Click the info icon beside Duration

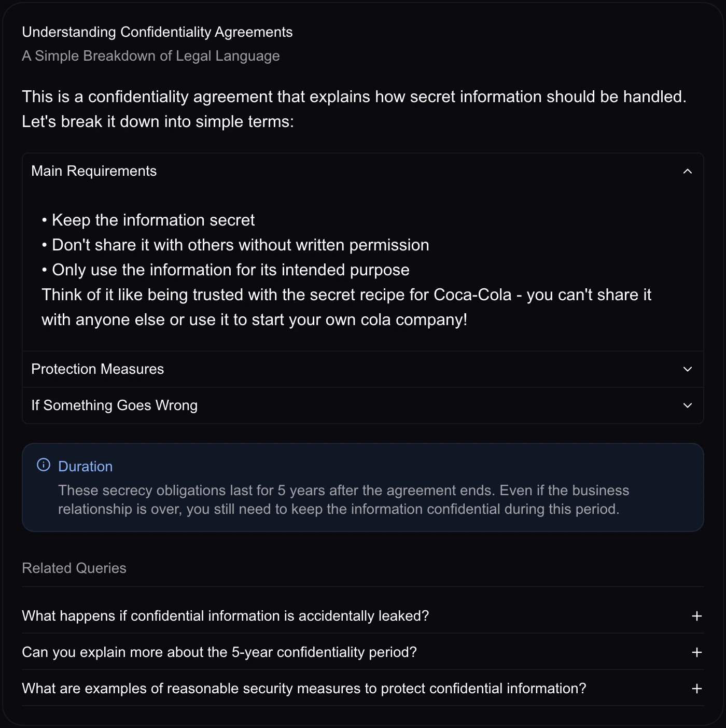(x=43, y=465)
